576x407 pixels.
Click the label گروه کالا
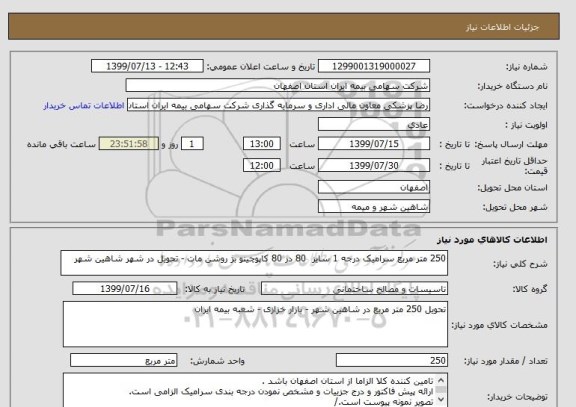coord(530,289)
